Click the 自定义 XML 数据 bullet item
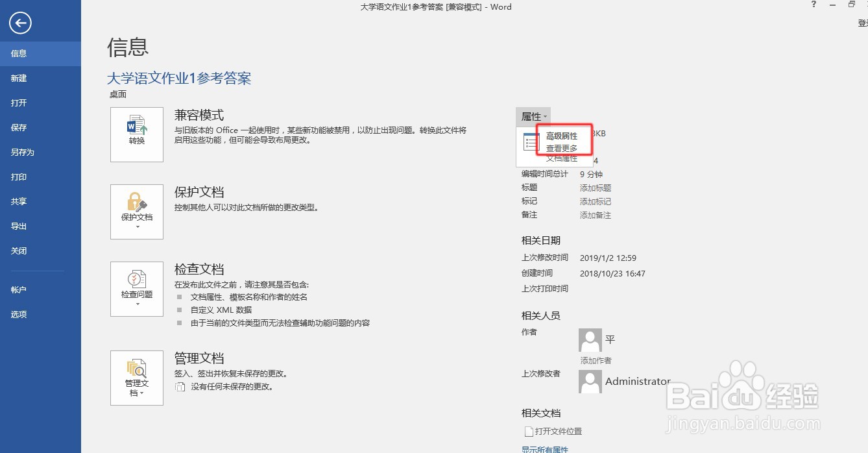Viewport: 868px width, 453px height. (221, 310)
